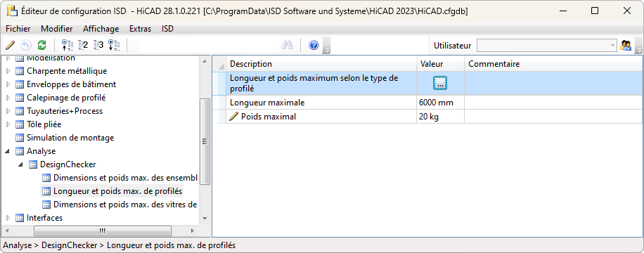Collapse the DesignChecker node
This screenshot has height=253, width=644.
coord(21,164)
